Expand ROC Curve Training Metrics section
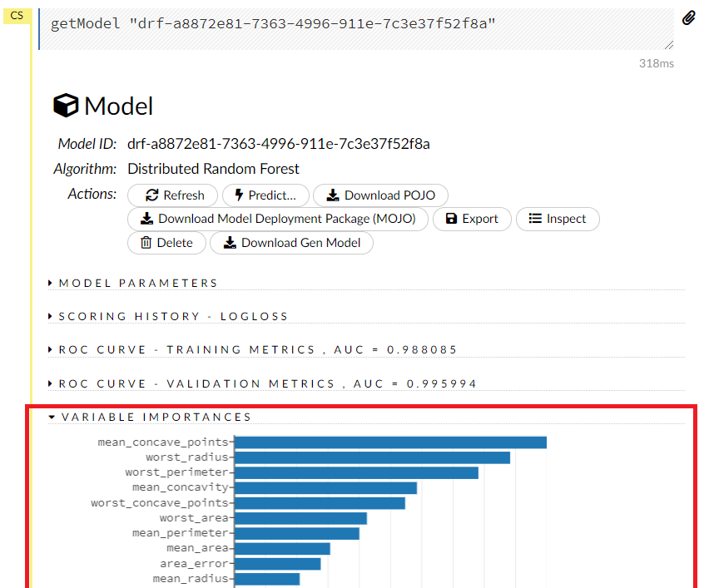 (258, 350)
